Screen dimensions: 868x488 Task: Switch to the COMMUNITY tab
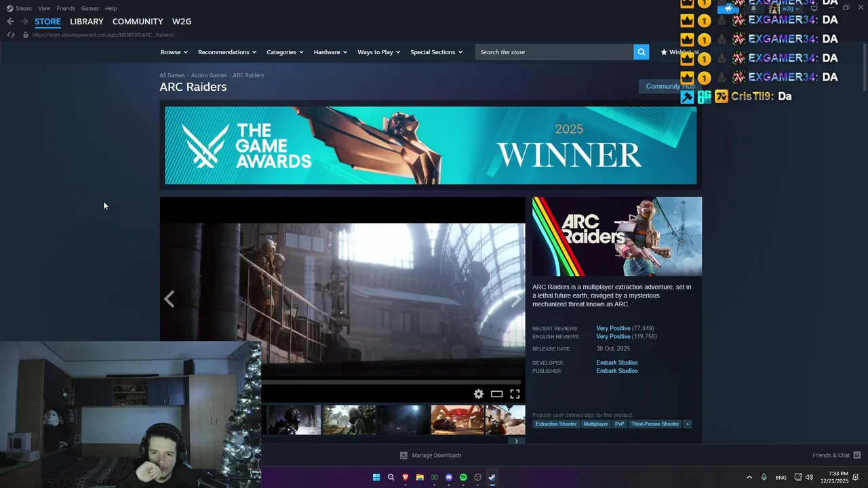[138, 22]
